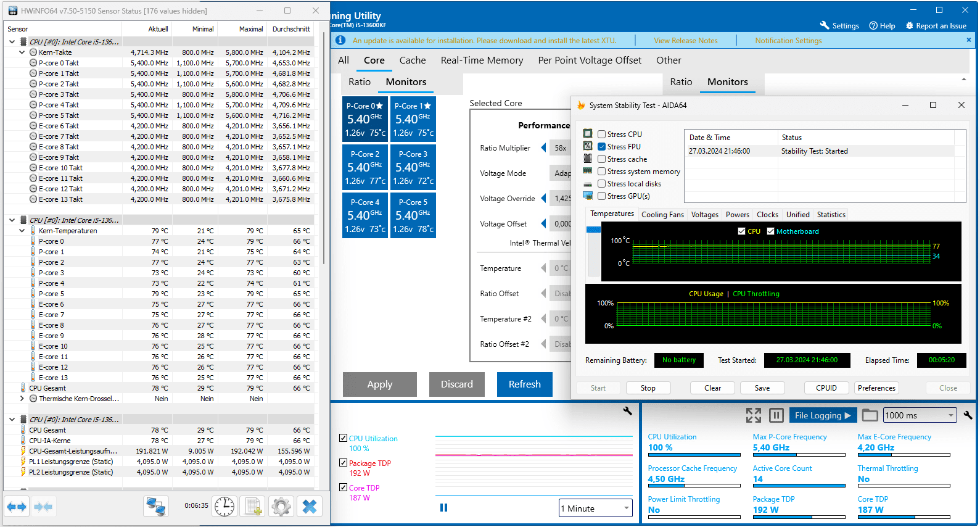
Task: Decrease Voltage Override with left arrow
Action: 543,198
